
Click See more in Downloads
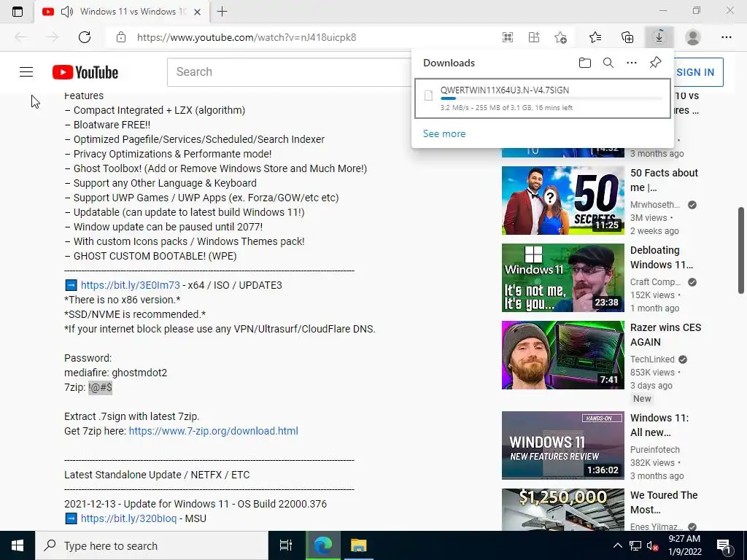(x=444, y=134)
